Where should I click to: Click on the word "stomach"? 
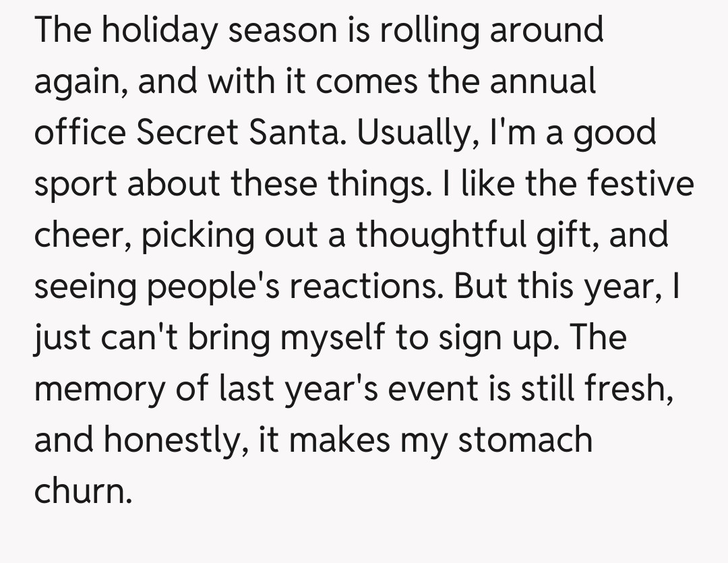[x=526, y=440]
